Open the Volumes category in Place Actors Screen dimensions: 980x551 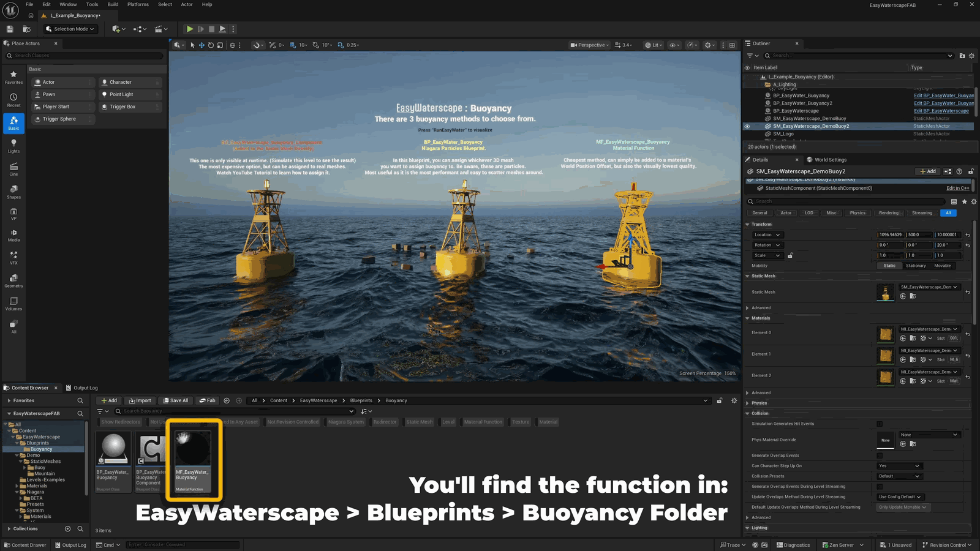[13, 304]
